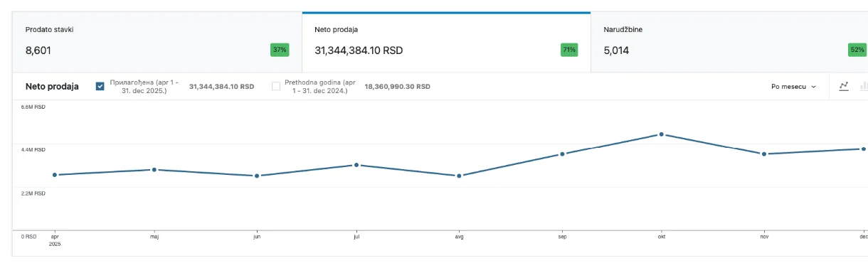This screenshot has width=868, height=268.
Task: Click the 18,360,990.30 RSD previous year total
Action: coord(397,86)
